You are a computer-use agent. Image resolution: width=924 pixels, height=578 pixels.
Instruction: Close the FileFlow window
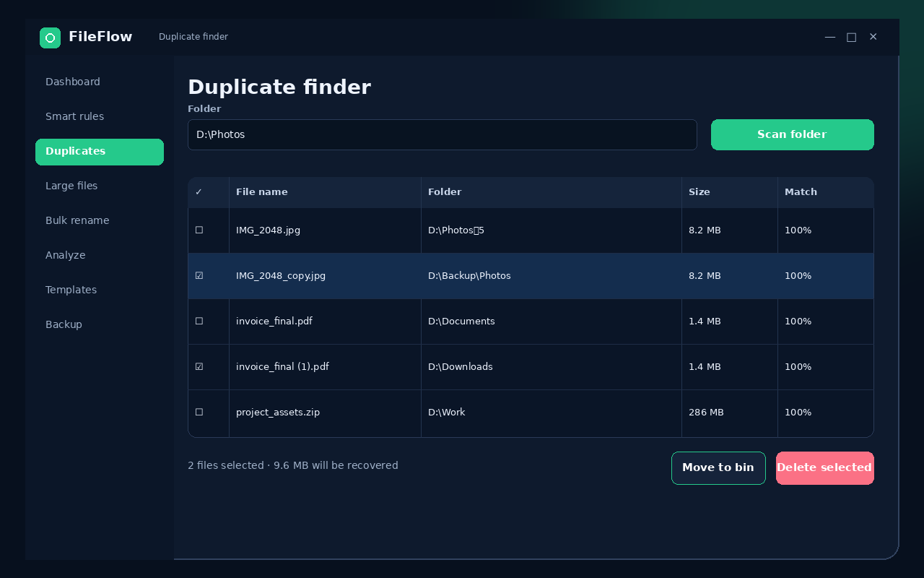(873, 37)
